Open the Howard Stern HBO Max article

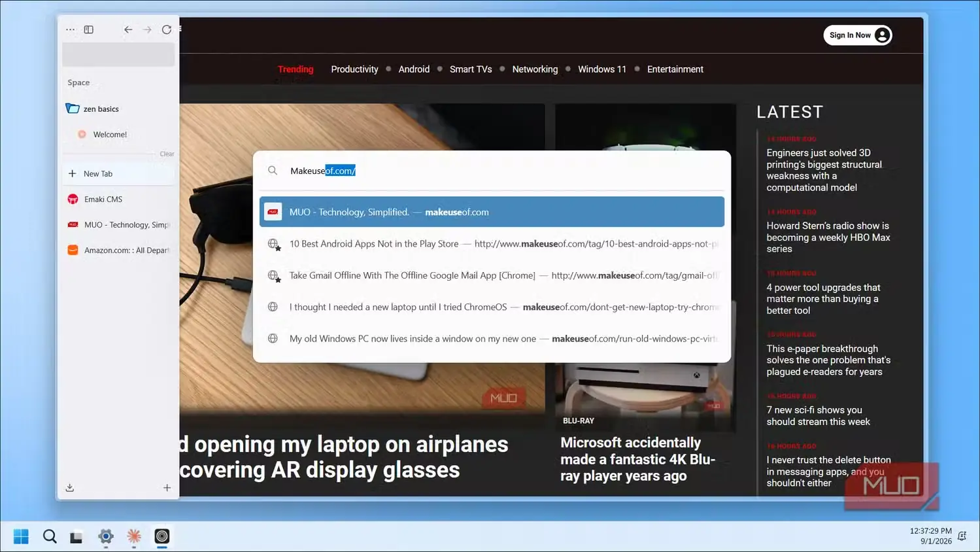pyautogui.click(x=828, y=237)
